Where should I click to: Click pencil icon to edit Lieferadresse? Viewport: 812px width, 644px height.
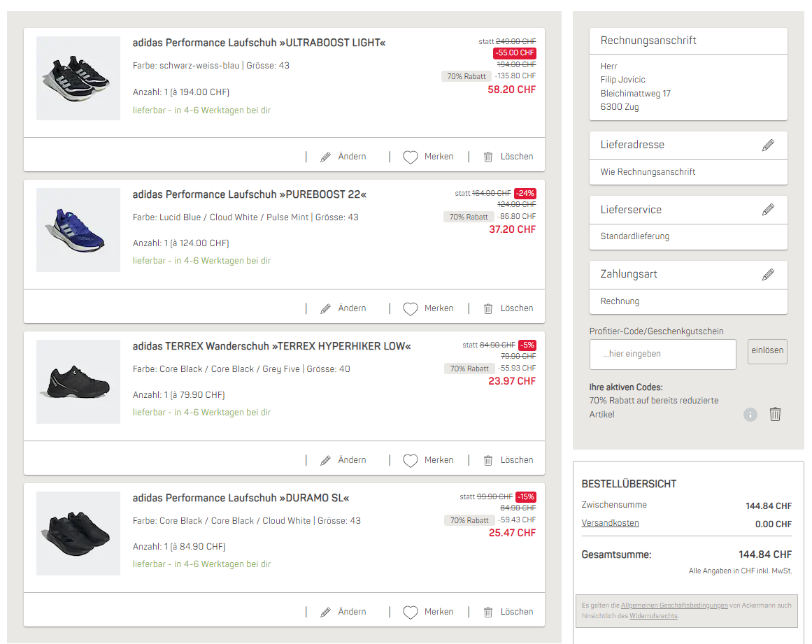(768, 145)
